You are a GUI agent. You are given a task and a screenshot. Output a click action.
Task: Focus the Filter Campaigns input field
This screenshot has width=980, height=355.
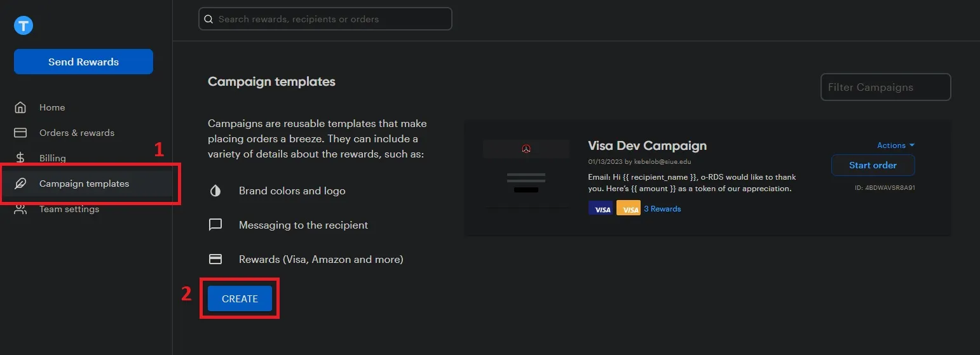[x=885, y=87]
